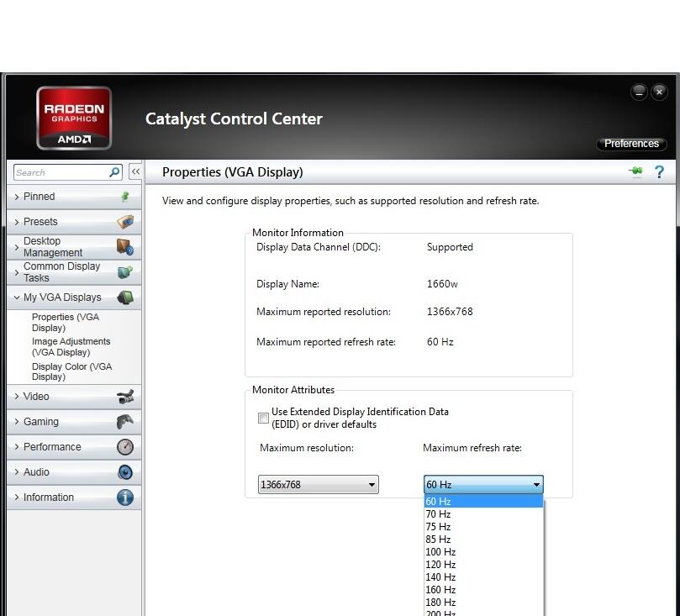Viewport: 680px width, 616px height.
Task: Select 100 Hz in refresh rate list
Action: coord(483,552)
